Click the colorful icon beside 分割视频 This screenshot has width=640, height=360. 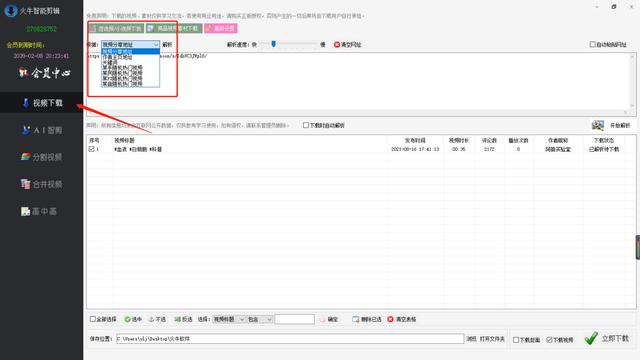(25, 157)
